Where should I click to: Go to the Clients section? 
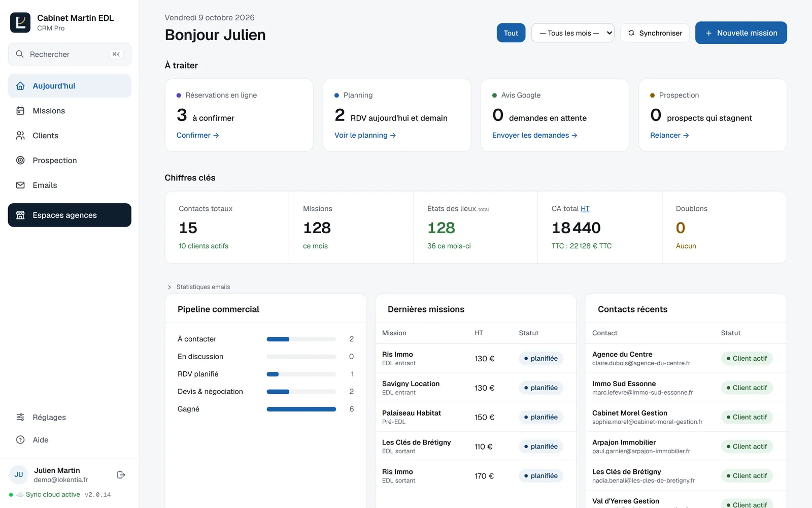[x=70, y=136]
